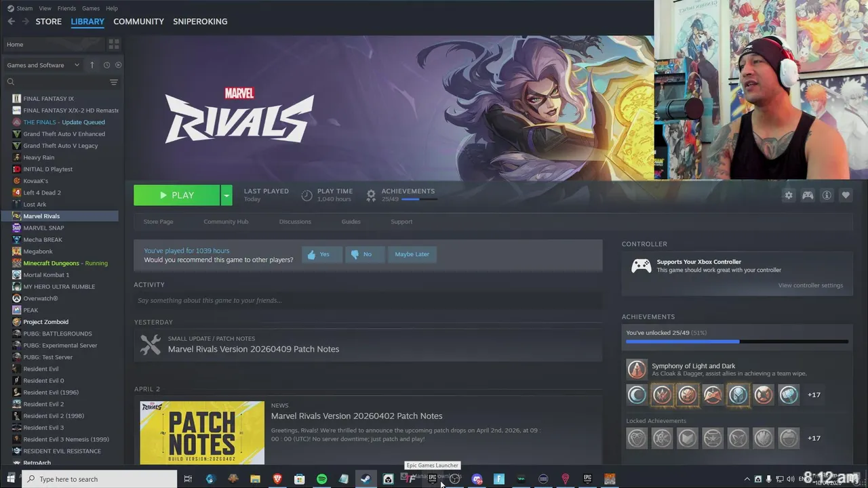Open advanced library filter options icon
Viewport: 868px width, 488px height.
(113, 82)
